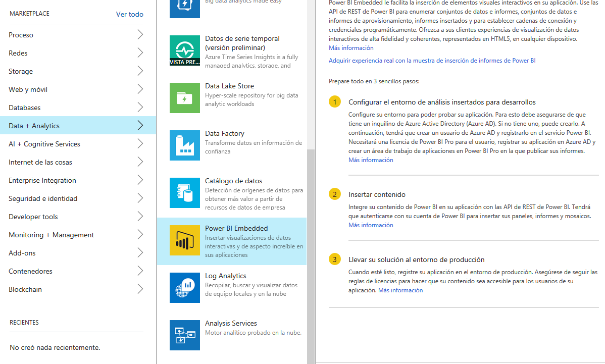
Task: Expand the AI + Cognitive Services chevron
Action: [140, 143]
